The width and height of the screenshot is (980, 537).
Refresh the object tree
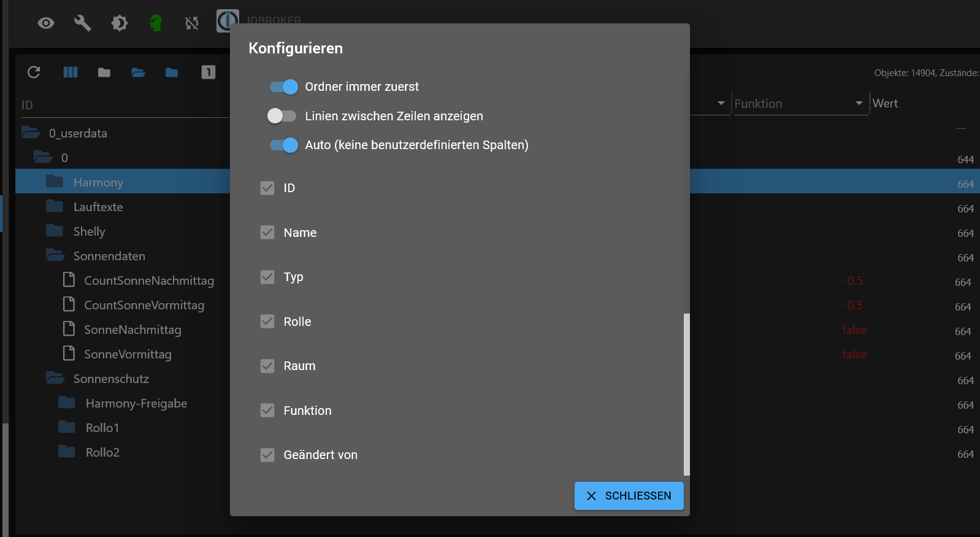(34, 72)
